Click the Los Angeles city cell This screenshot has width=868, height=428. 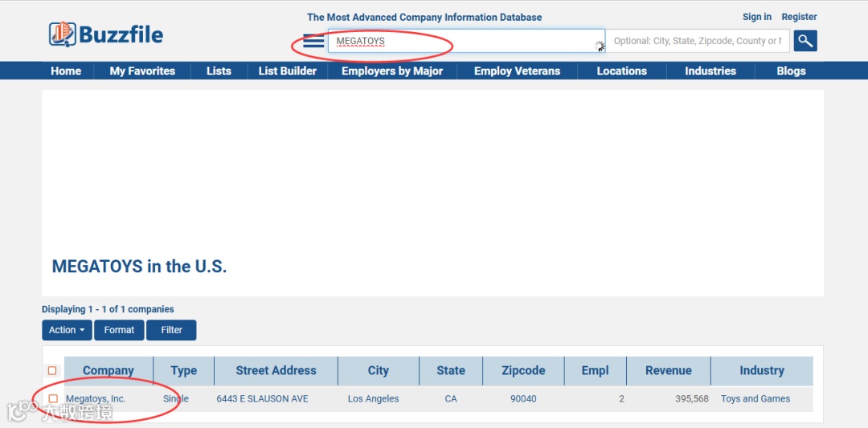coord(373,399)
